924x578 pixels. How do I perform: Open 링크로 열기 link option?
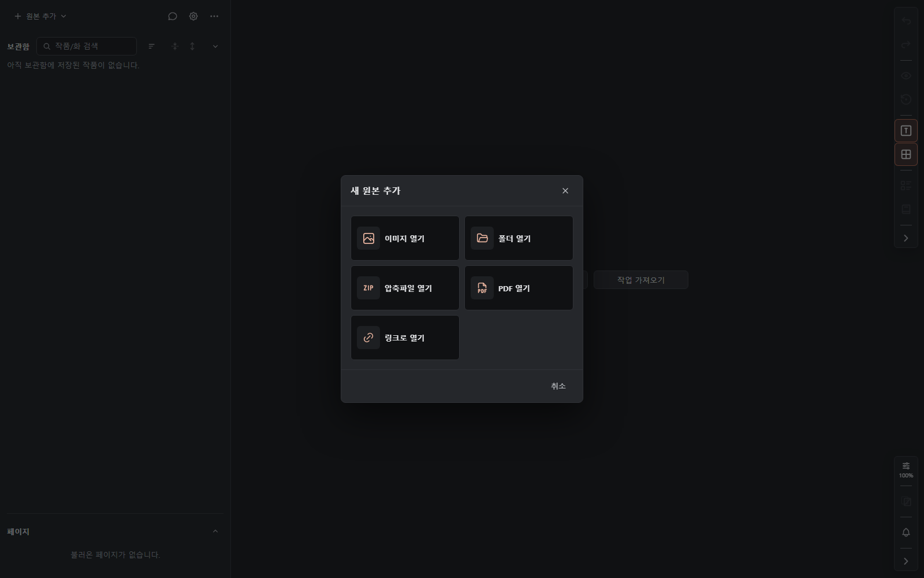point(405,338)
